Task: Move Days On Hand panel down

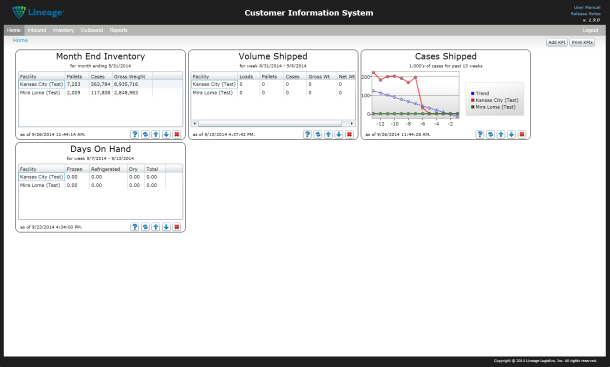Action: click(x=166, y=227)
